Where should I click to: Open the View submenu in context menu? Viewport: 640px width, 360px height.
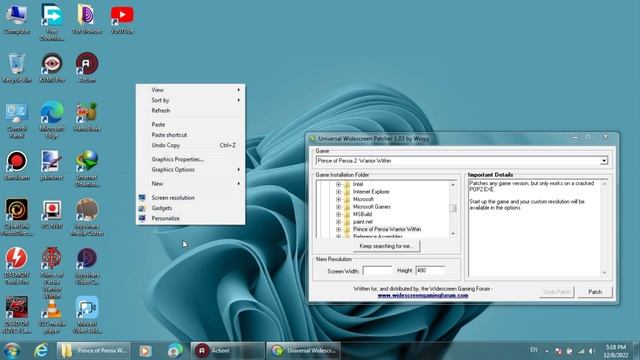pos(191,90)
